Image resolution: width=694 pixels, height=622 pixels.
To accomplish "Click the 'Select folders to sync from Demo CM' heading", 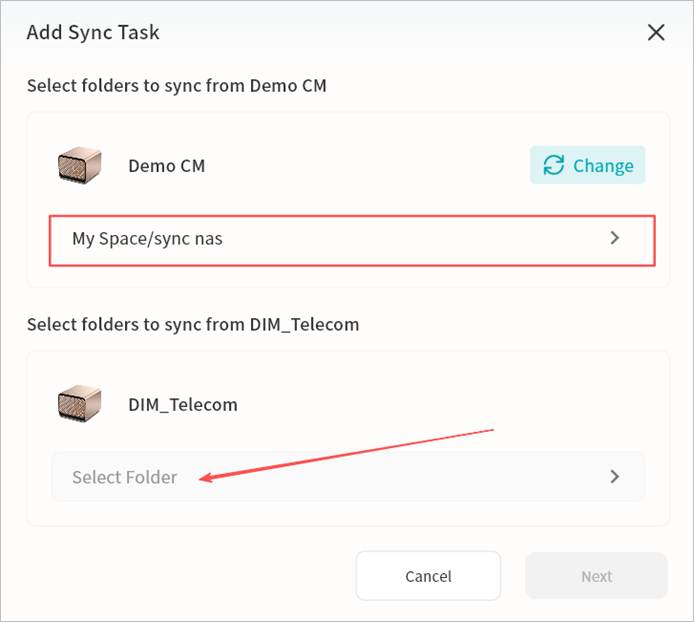I will (x=176, y=86).
